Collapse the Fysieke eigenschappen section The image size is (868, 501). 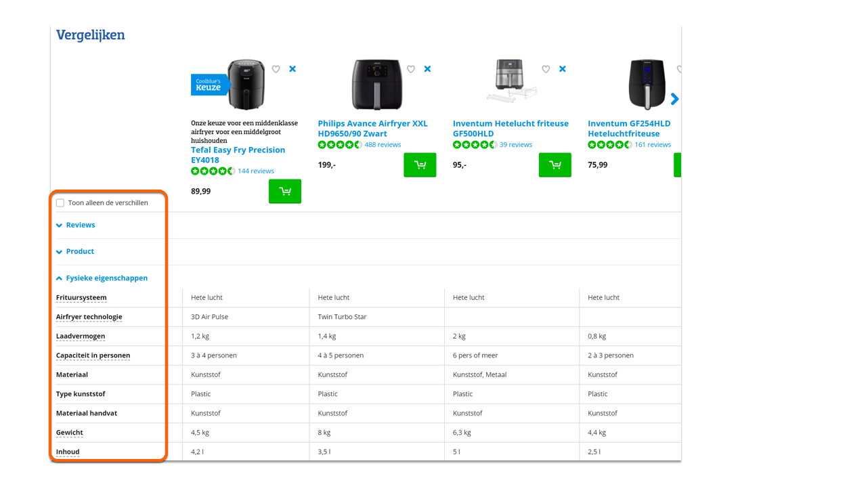[106, 278]
